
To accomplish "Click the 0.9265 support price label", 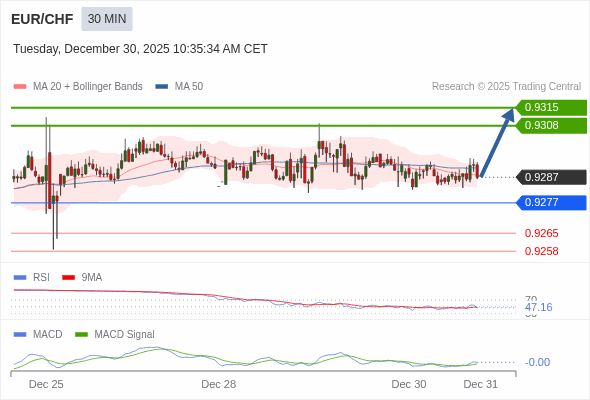I will 541,233.
